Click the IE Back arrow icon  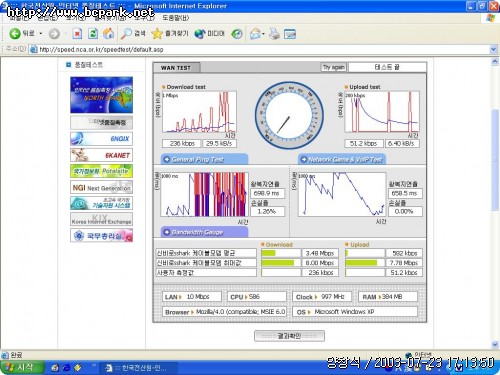coord(15,34)
